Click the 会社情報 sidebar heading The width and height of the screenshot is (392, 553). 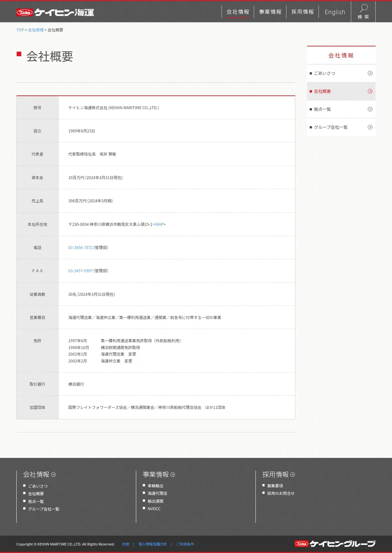pos(341,56)
